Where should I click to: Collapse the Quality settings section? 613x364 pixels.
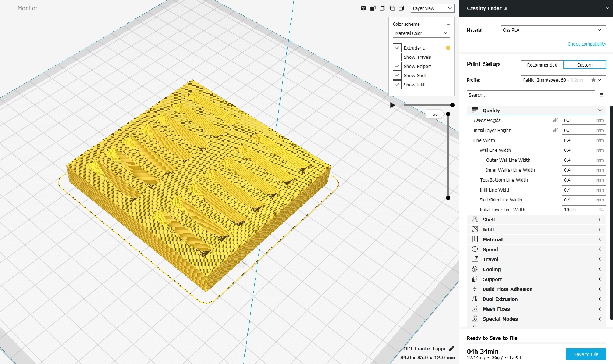[x=600, y=110]
